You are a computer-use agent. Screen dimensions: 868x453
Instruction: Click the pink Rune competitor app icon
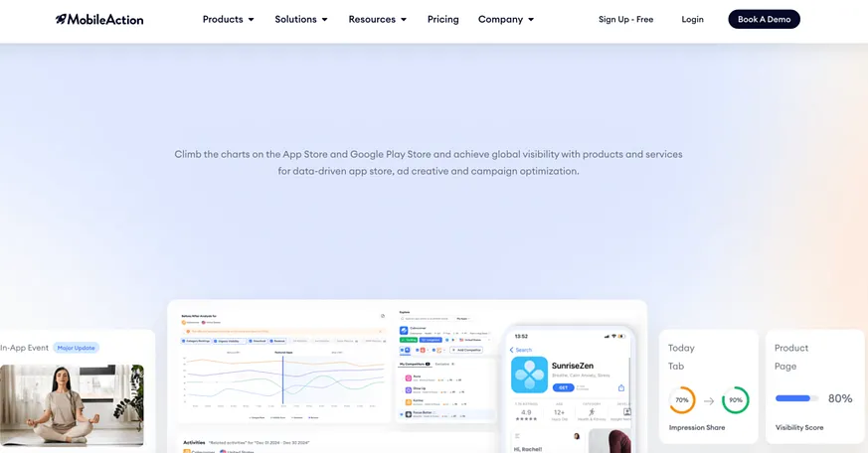409,377
